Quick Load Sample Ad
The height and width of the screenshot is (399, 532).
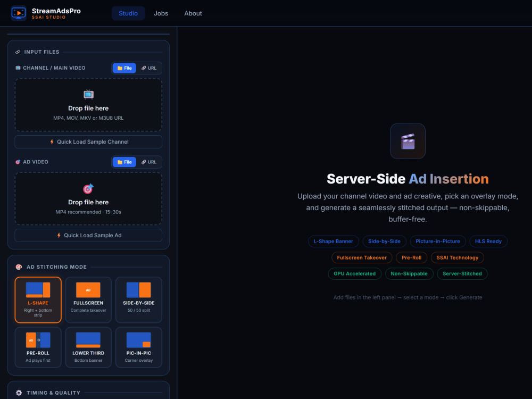tap(88, 236)
